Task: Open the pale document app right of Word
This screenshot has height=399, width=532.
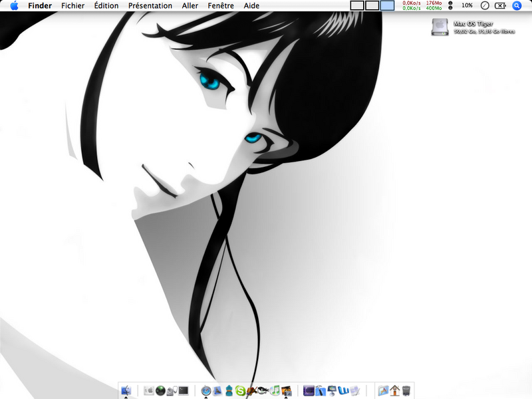Action: point(354,390)
